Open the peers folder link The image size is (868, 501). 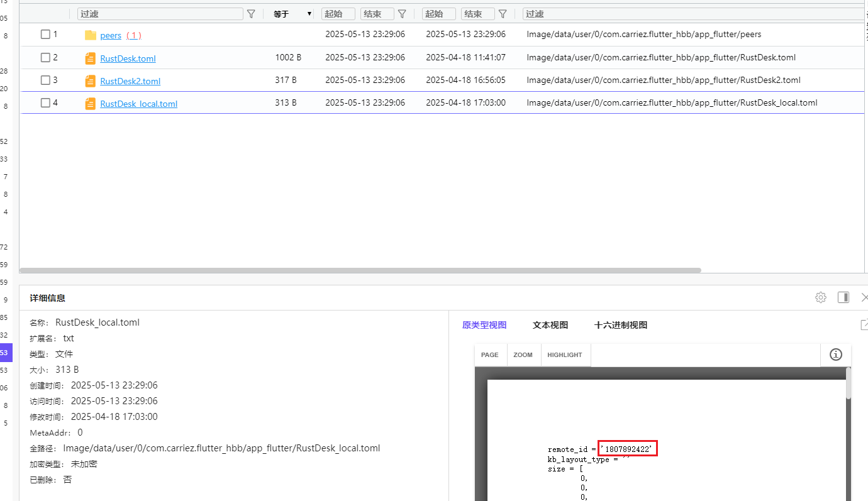tap(111, 35)
